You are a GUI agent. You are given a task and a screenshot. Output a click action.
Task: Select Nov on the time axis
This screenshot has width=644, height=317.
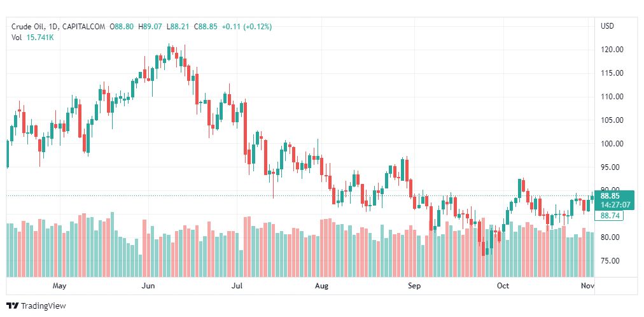point(587,286)
